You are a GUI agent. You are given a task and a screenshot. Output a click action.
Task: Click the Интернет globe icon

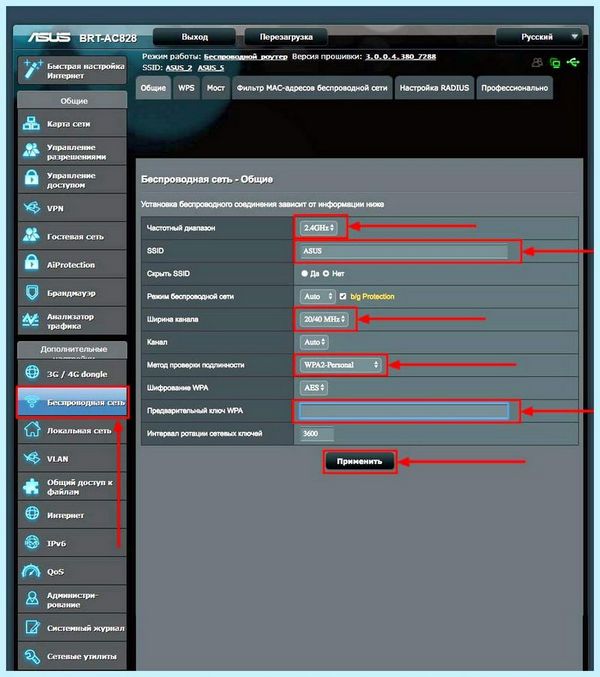point(32,513)
